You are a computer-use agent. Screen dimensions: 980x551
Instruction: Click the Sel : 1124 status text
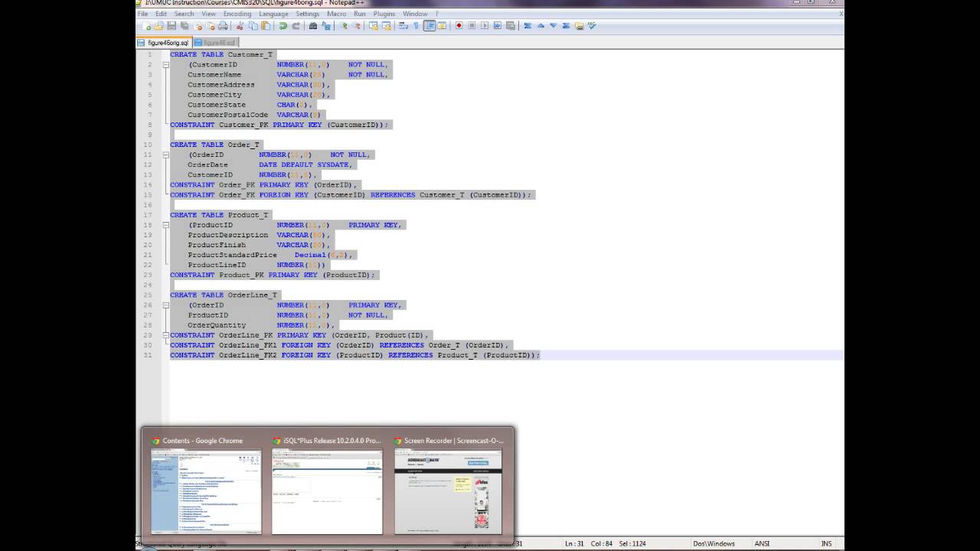632,543
